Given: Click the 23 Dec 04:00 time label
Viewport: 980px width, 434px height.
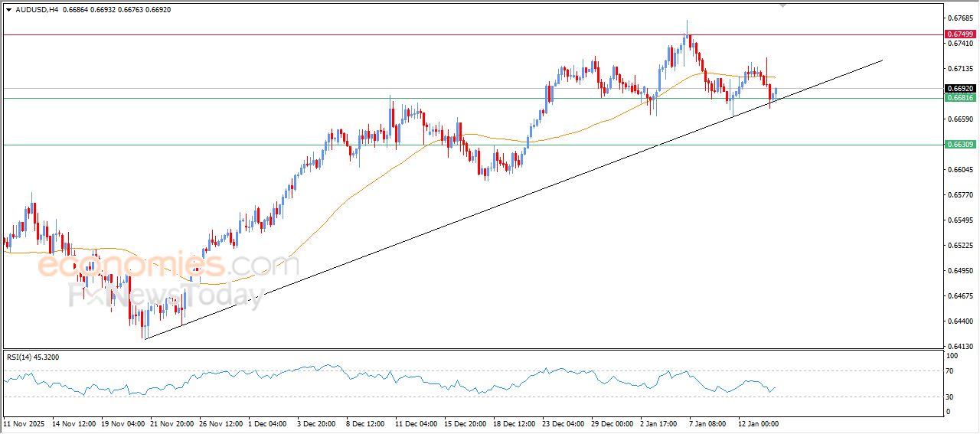Looking at the screenshot, I should tap(563, 423).
